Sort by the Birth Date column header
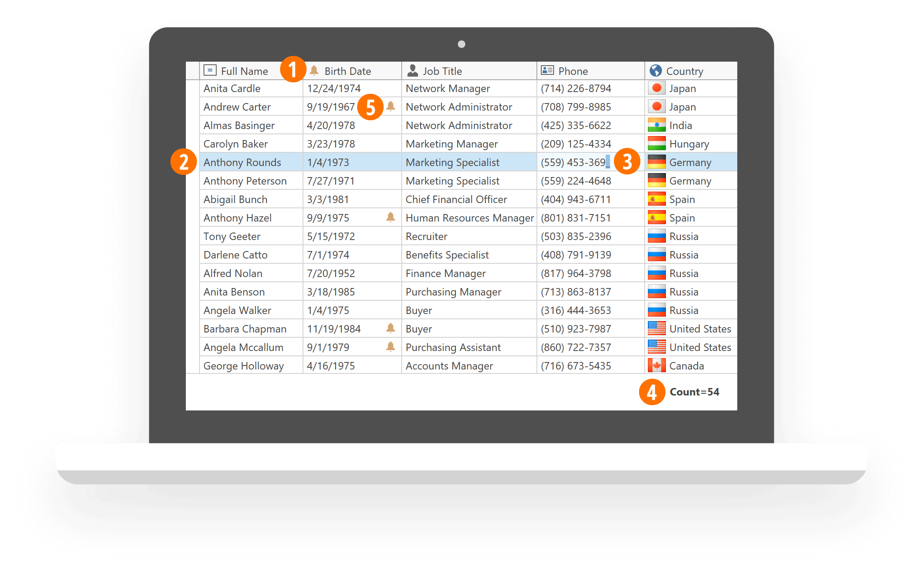This screenshot has width=924, height=569. coord(347,70)
